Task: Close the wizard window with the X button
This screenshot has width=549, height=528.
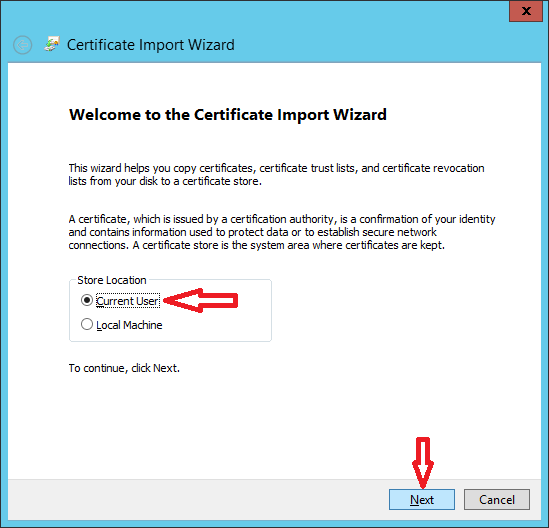Action: (526, 11)
